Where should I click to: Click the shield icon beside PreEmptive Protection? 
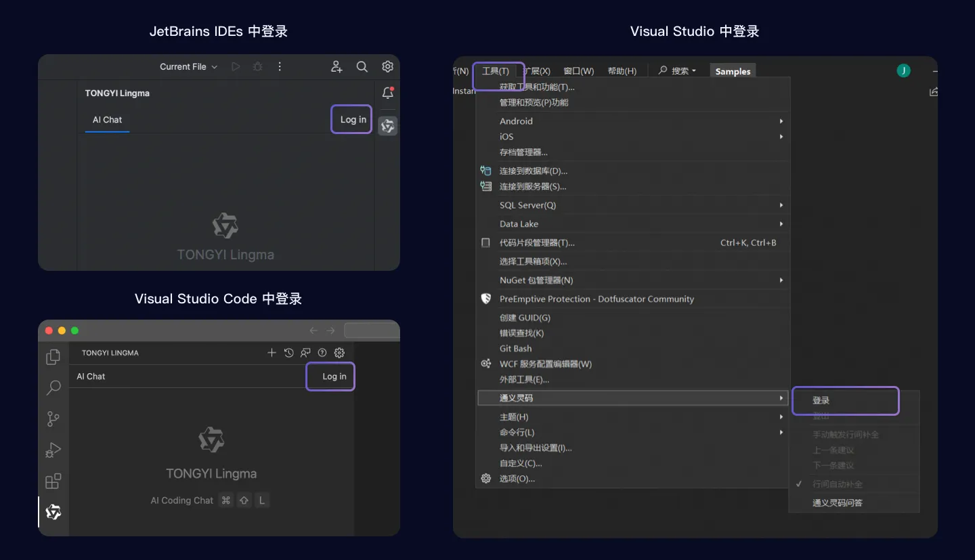485,299
